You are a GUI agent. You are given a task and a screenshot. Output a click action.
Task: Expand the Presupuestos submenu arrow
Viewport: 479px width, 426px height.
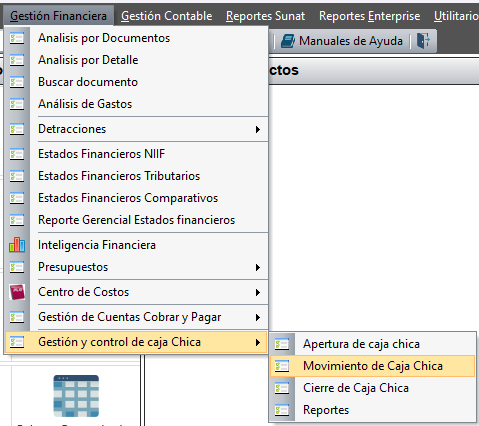258,267
